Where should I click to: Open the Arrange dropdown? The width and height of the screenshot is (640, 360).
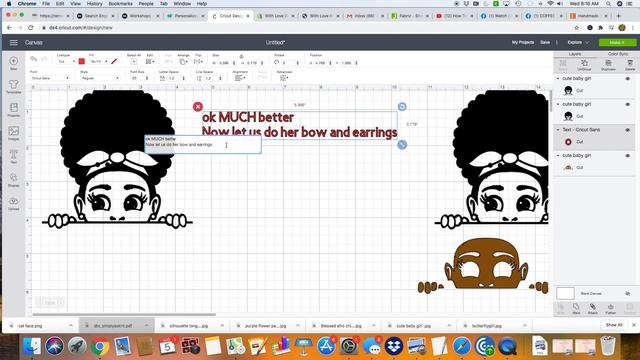click(183, 62)
